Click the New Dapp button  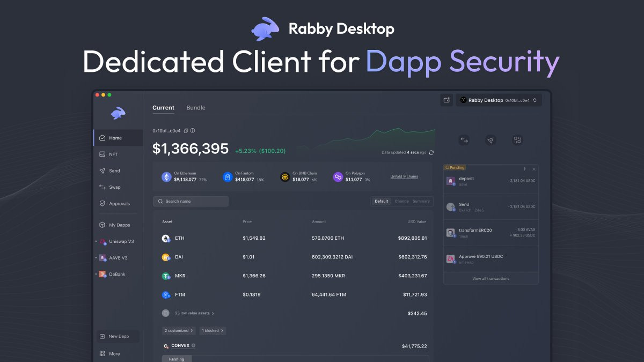coord(118,336)
